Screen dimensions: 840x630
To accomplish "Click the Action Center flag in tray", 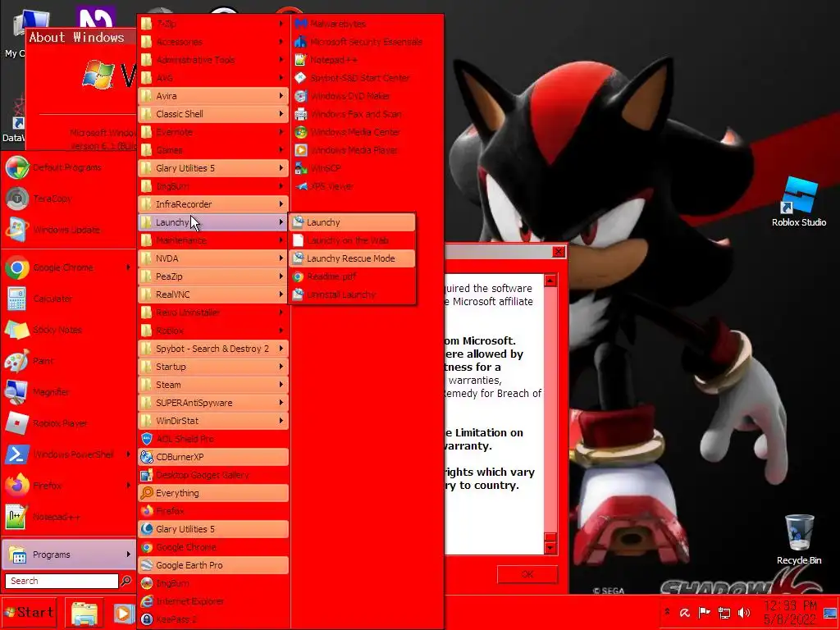I will (705, 612).
